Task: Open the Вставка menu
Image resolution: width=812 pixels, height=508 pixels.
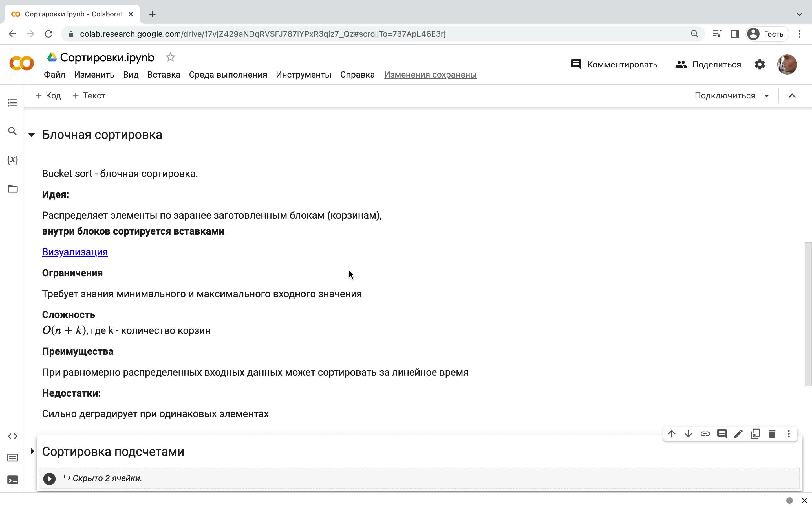Action: pos(164,75)
